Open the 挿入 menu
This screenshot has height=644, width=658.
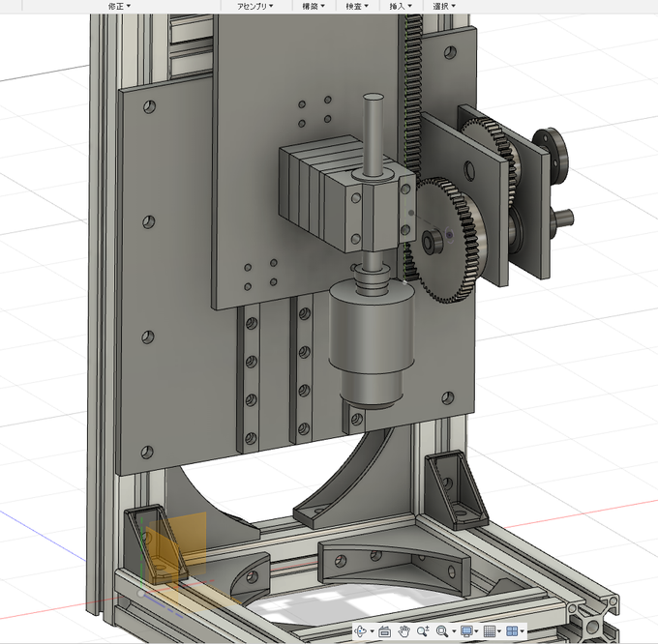pos(401,6)
